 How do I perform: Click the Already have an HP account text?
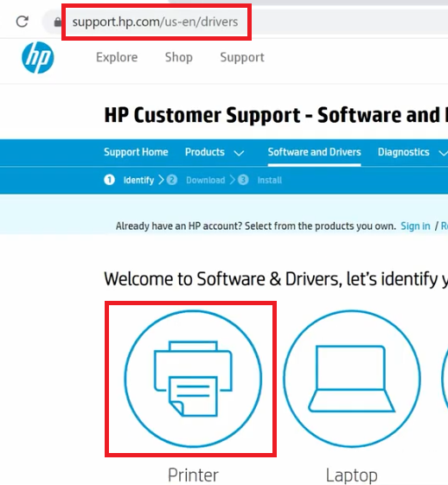point(256,227)
